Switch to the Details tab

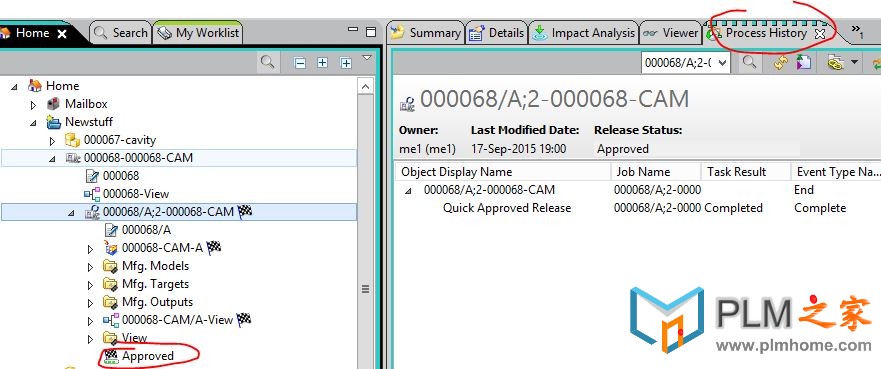click(x=497, y=33)
